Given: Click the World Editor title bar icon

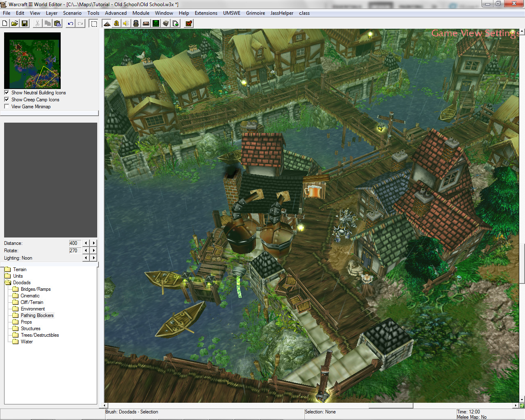Looking at the screenshot, I should pyautogui.click(x=4, y=4).
